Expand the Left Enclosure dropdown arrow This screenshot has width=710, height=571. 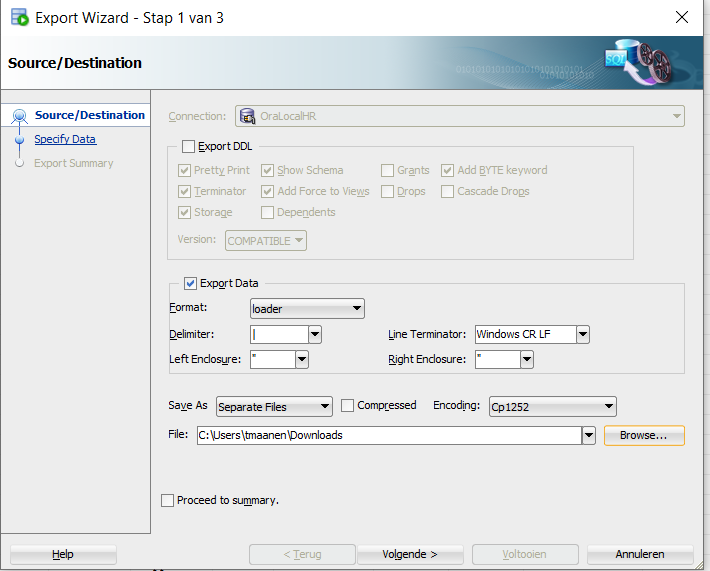pos(302,360)
